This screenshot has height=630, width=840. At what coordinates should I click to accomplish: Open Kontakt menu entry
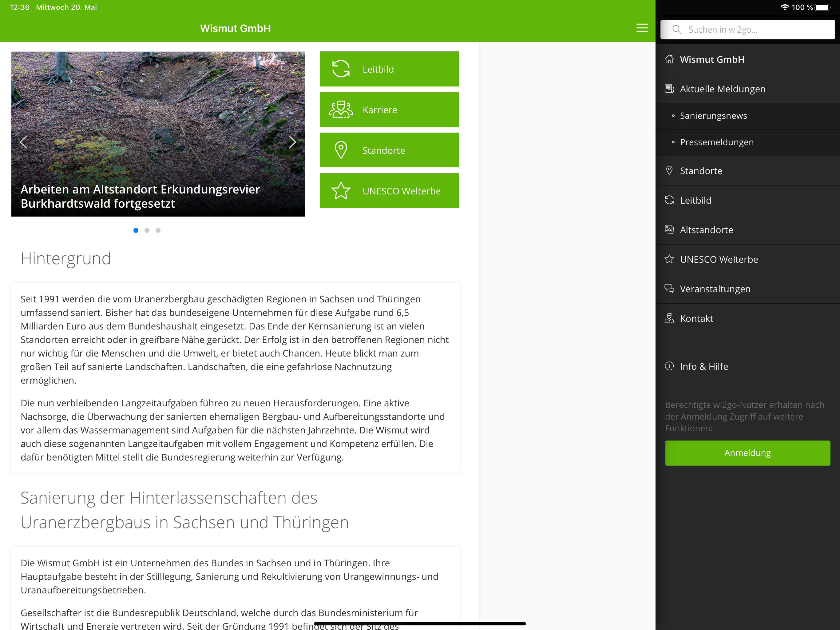coord(747,318)
